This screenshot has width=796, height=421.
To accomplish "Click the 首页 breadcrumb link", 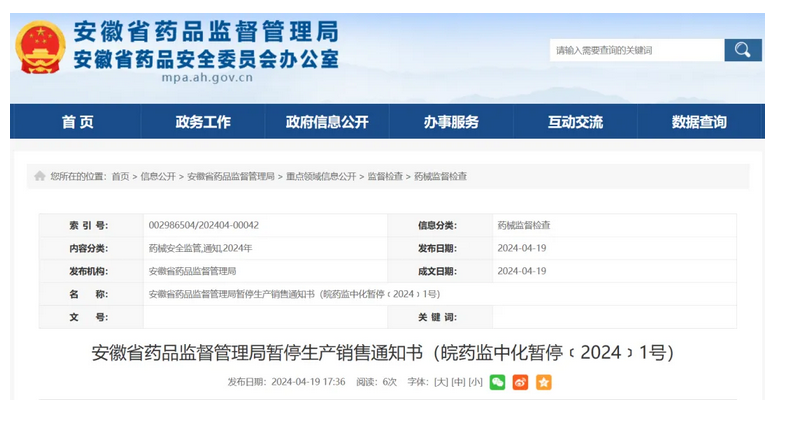I will (120, 177).
